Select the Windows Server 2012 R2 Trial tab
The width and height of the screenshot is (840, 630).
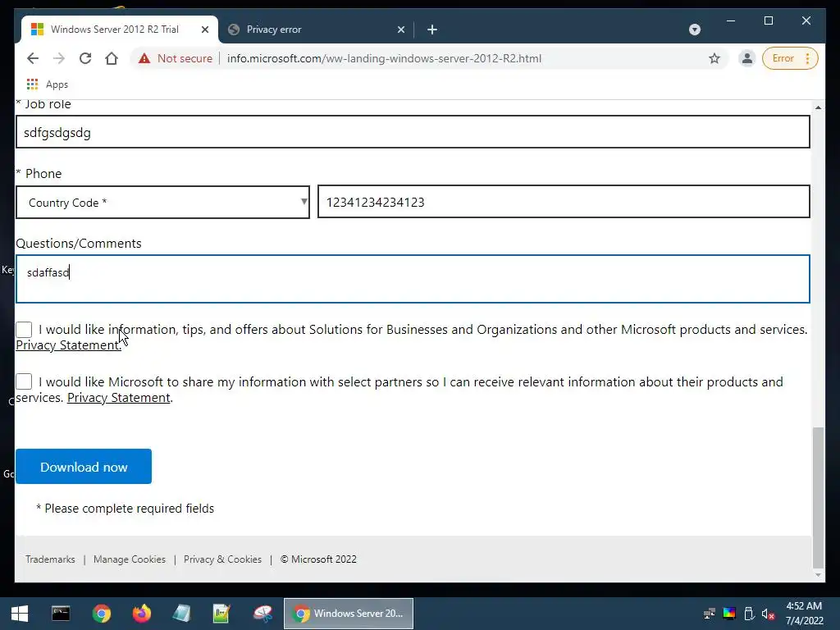point(119,30)
